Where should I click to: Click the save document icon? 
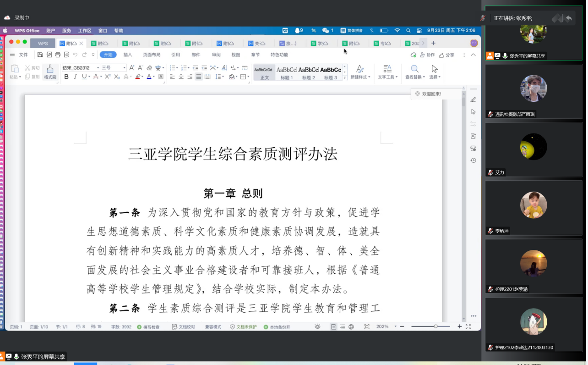pyautogui.click(x=40, y=55)
